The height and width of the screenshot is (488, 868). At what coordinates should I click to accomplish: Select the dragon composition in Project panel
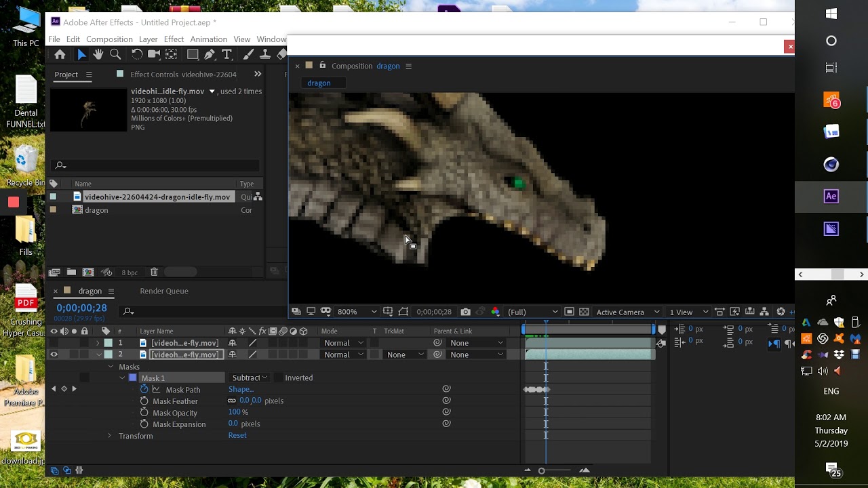[96, 210]
